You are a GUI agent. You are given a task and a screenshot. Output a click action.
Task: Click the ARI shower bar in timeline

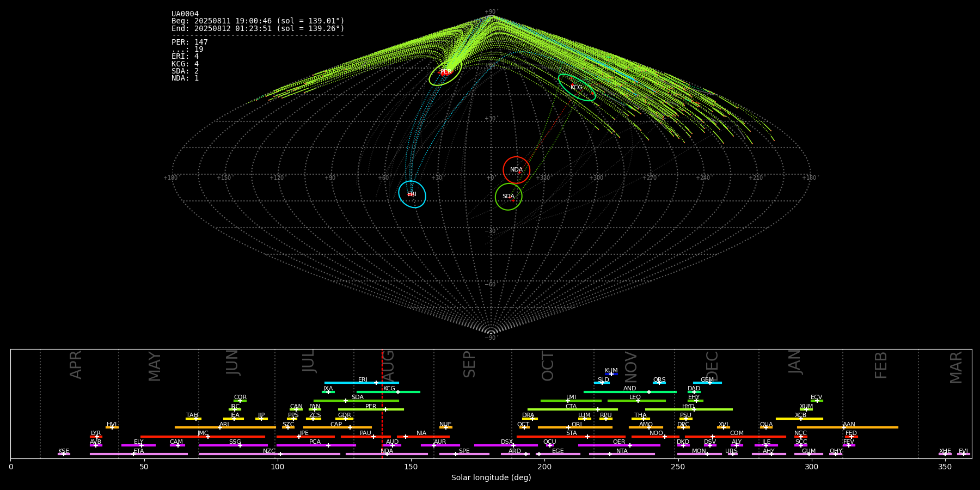coord(225,427)
